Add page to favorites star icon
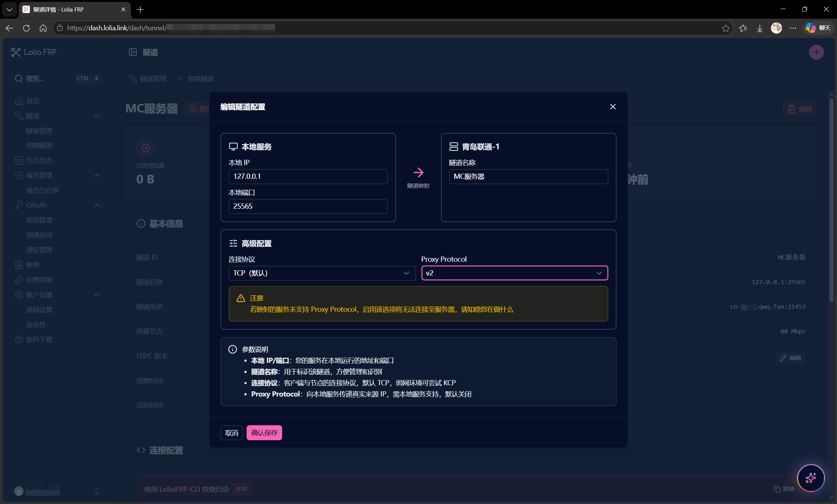837x504 pixels. coord(726,28)
